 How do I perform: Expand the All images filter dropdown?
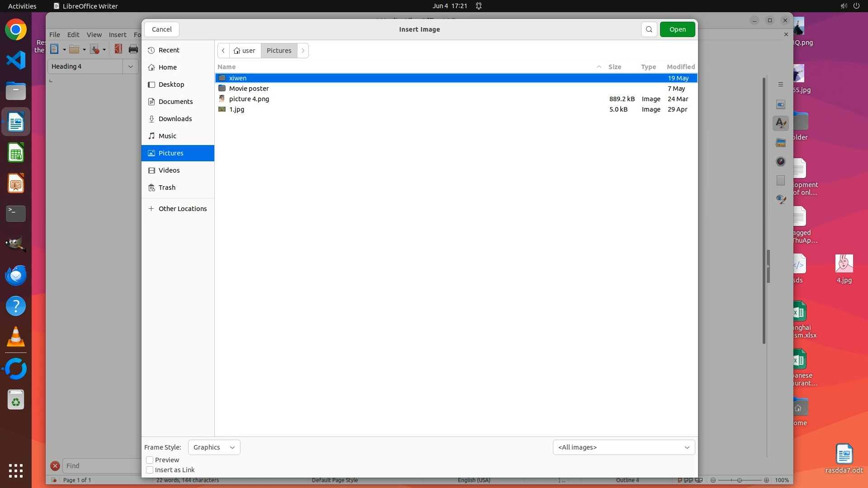(x=623, y=447)
